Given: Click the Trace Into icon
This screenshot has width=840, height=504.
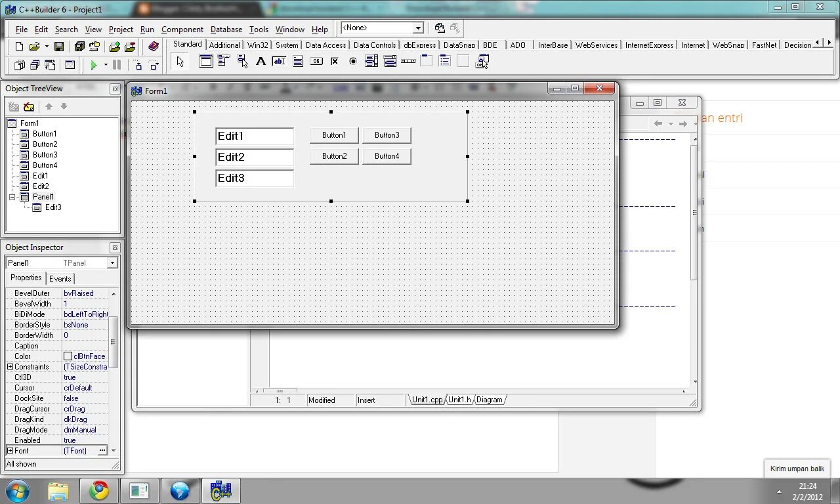Looking at the screenshot, I should click(138, 65).
